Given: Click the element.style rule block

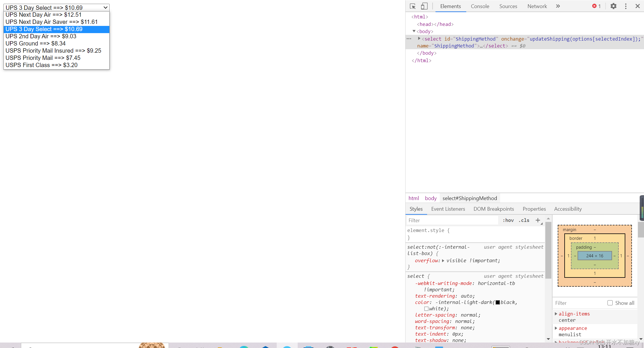Looking at the screenshot, I should 475,234.
